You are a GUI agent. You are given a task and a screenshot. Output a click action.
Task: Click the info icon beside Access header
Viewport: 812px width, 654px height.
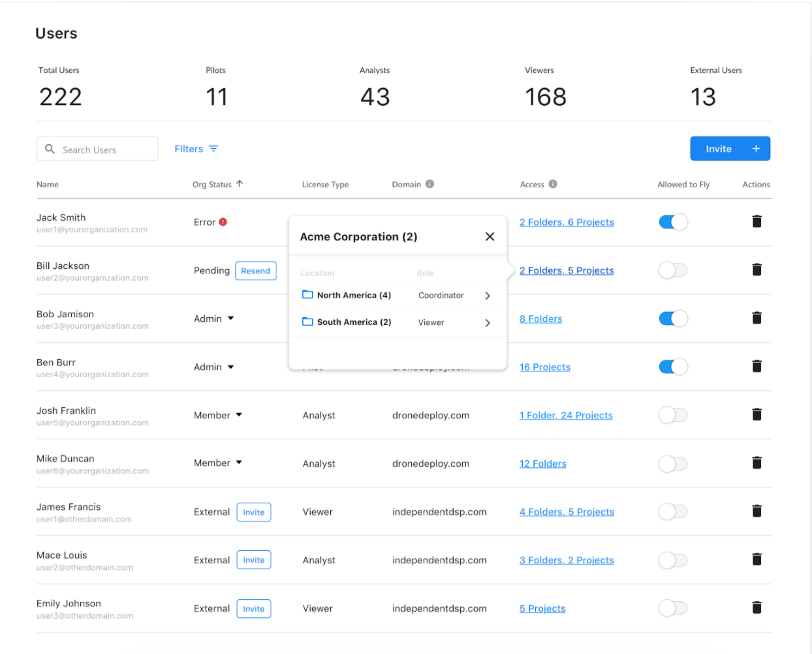(x=553, y=184)
